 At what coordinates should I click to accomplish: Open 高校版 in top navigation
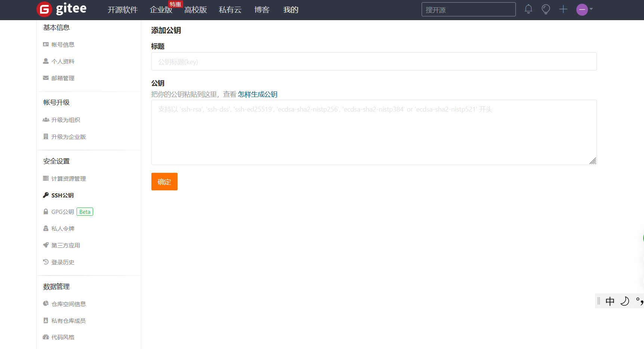click(x=195, y=10)
